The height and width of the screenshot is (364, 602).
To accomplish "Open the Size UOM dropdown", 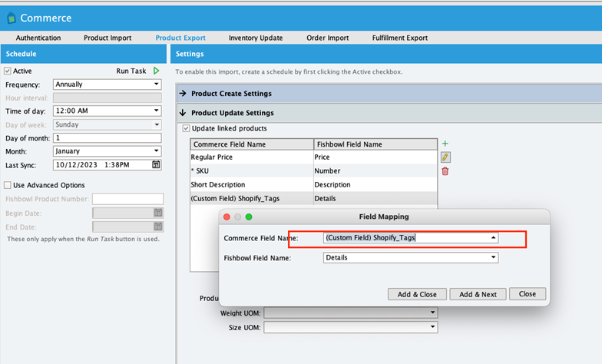I will point(350,327).
